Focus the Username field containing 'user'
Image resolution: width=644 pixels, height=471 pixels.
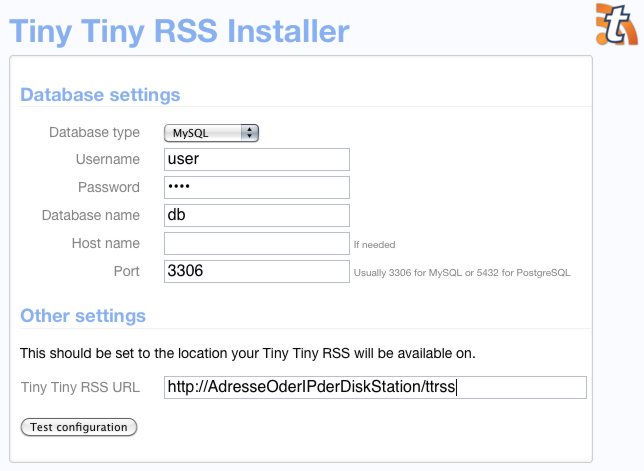(x=256, y=160)
